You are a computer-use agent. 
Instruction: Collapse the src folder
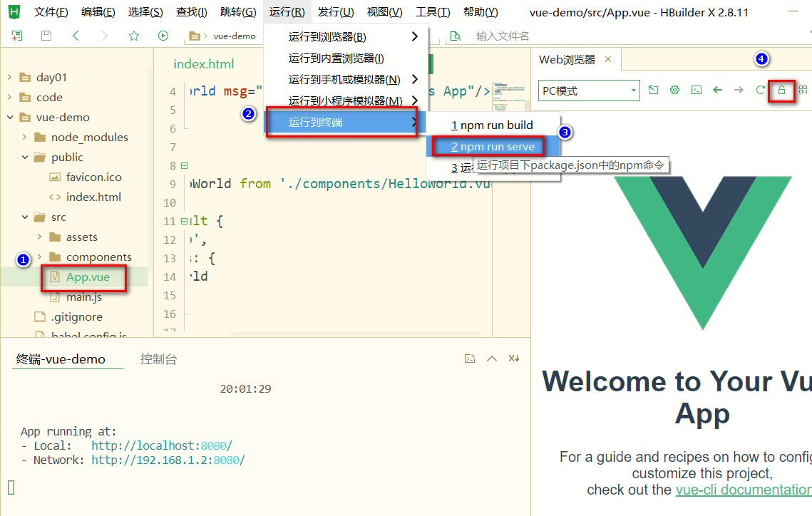(24, 217)
